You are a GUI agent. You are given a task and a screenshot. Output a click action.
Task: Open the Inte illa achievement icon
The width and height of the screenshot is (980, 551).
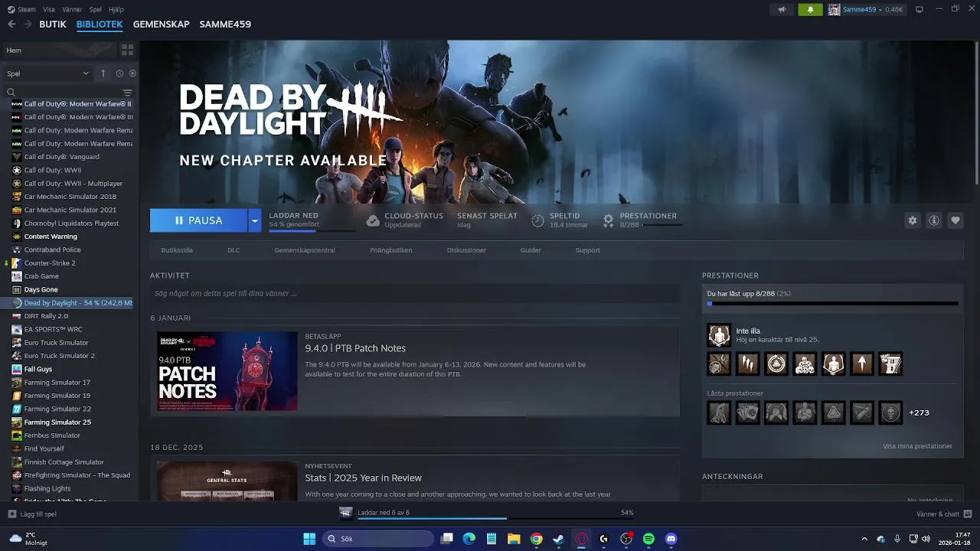pos(719,335)
